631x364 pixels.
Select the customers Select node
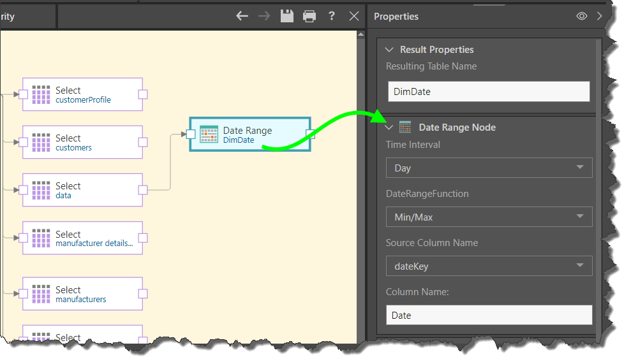coord(82,142)
